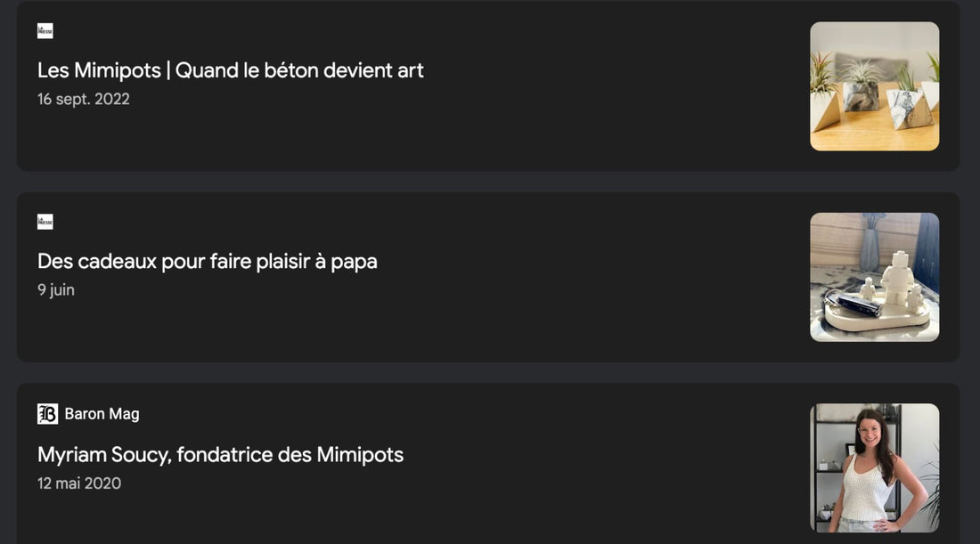Open the Myriam Soucy portrait thumbnail
This screenshot has height=544, width=980.
874,467
